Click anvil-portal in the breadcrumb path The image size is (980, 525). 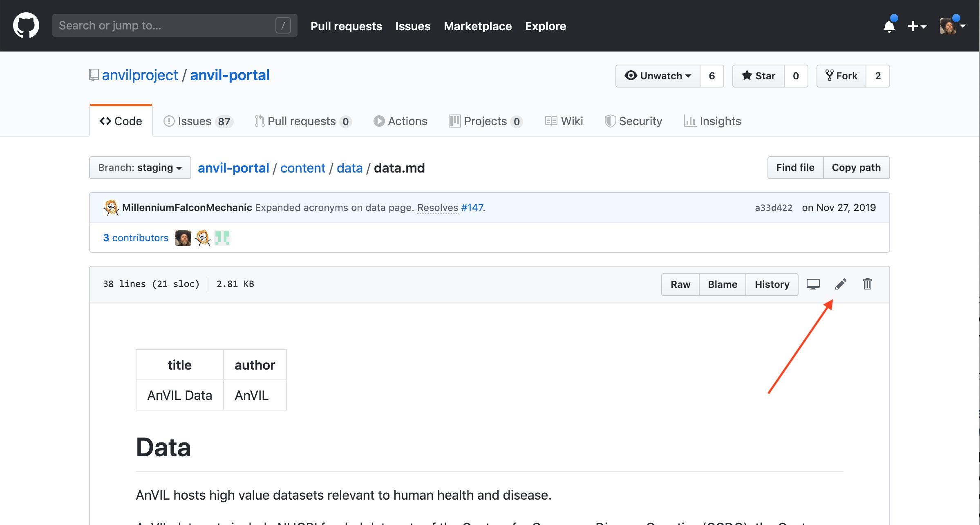[x=233, y=168]
